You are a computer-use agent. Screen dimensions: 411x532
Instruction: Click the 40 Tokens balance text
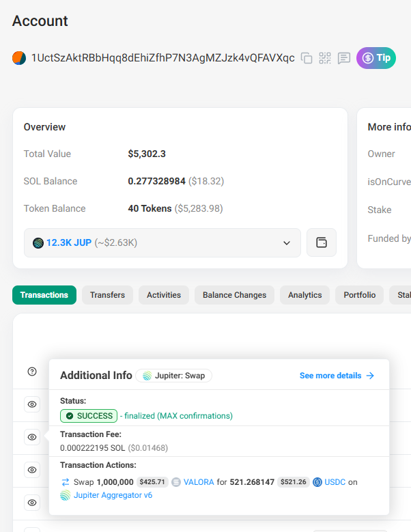[150, 208]
